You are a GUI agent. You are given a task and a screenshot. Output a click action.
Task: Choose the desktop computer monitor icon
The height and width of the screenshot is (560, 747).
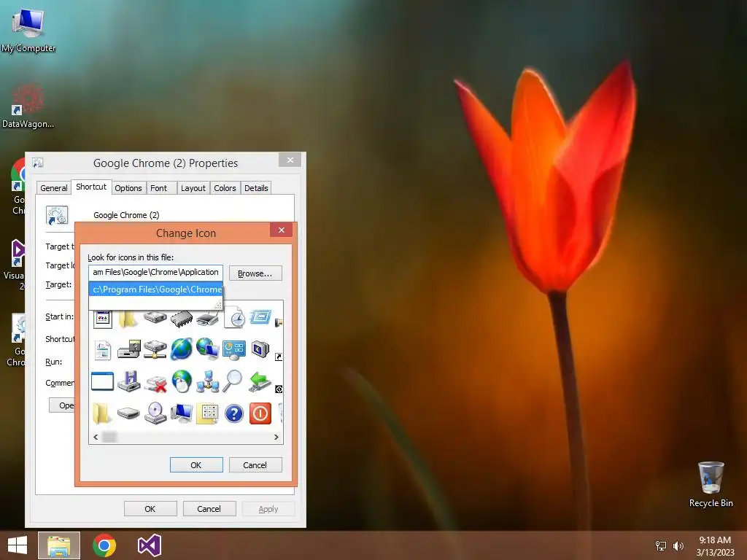(x=182, y=413)
